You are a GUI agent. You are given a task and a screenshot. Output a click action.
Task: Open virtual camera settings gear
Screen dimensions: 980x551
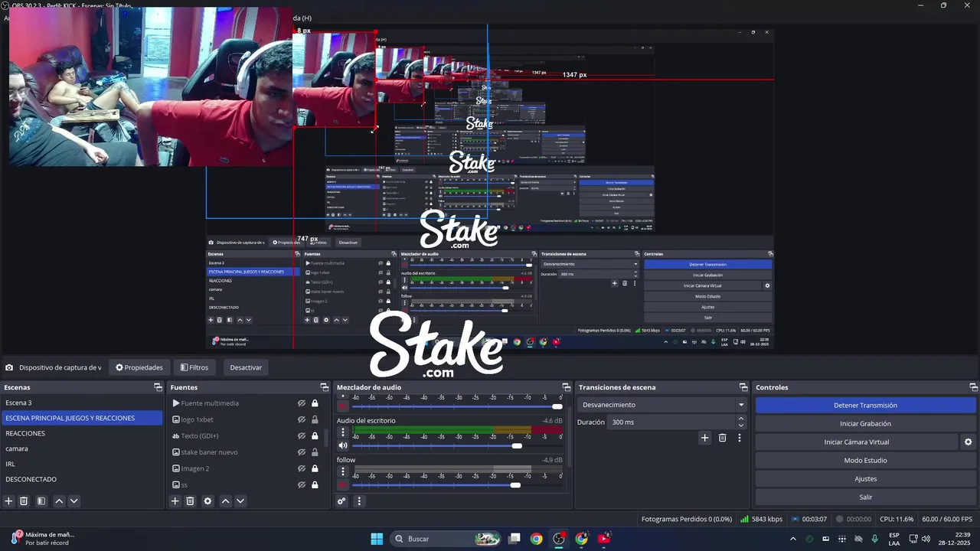tap(968, 442)
